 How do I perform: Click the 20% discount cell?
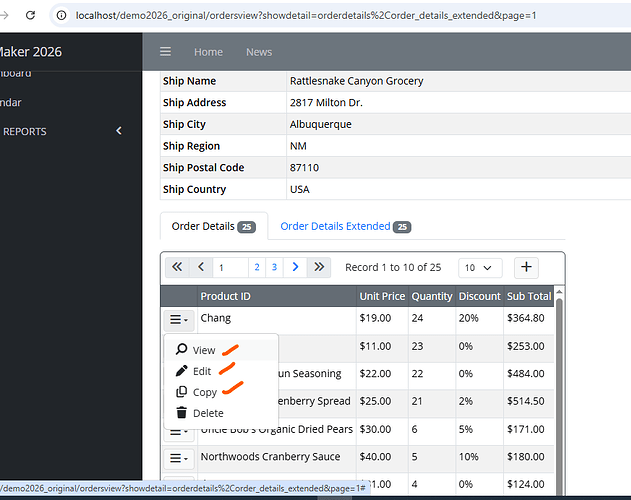(479, 318)
